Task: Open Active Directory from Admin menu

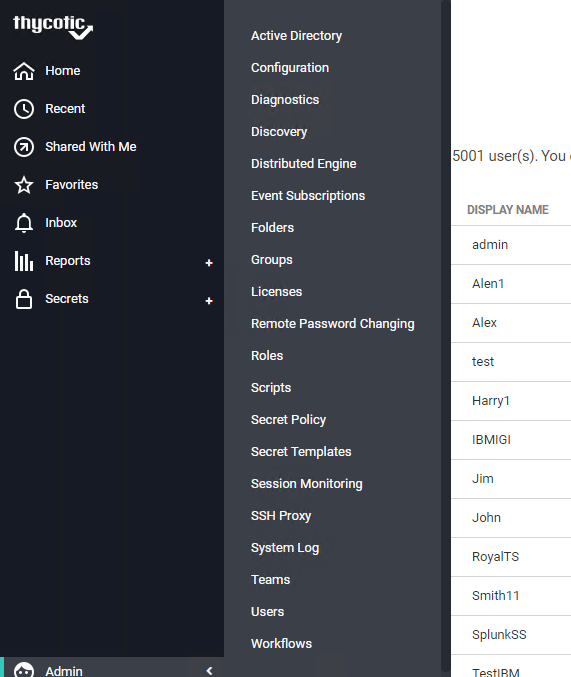Action: pos(296,35)
